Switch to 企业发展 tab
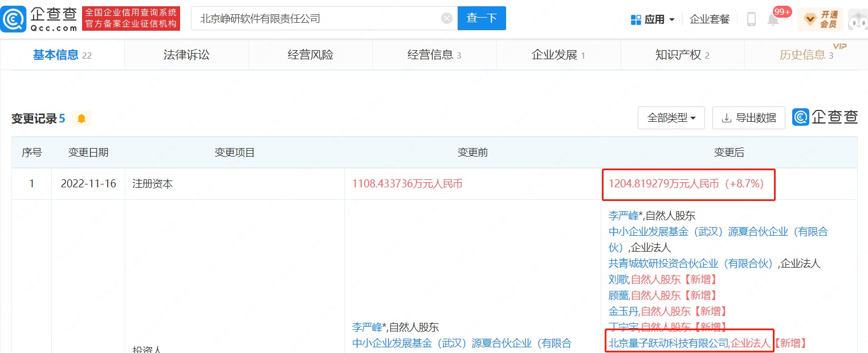 click(559, 55)
